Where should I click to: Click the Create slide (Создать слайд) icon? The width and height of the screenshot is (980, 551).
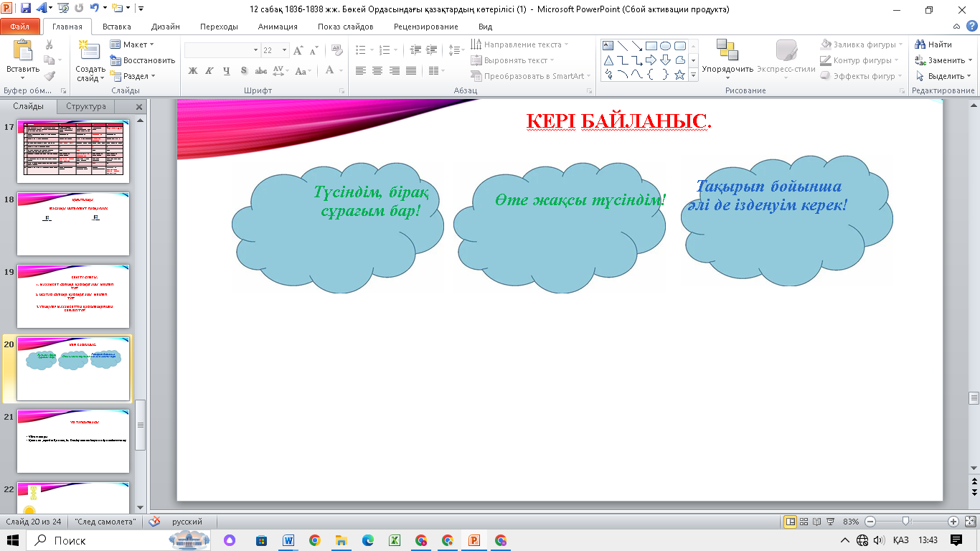point(90,52)
